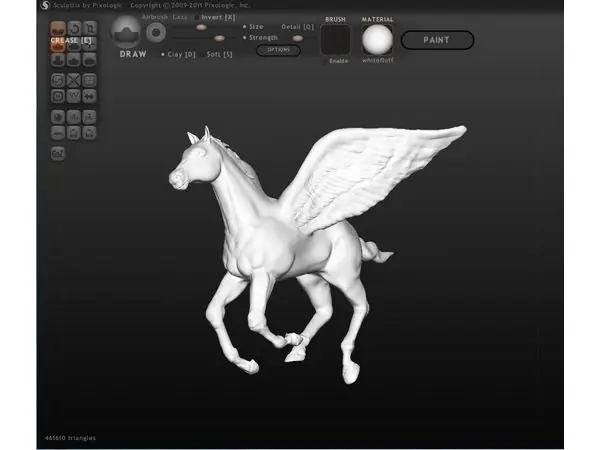Open the OPTIONS button

pos(278,50)
